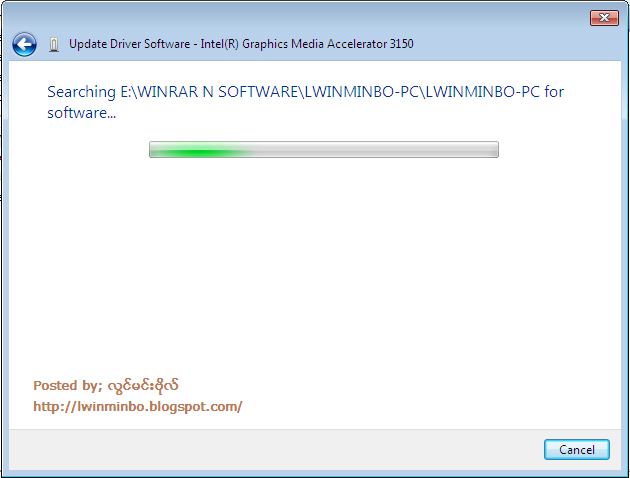Click the LWINMINBO-PC folder path in the heading
Screen dimensions: 630x478
tap(422, 92)
